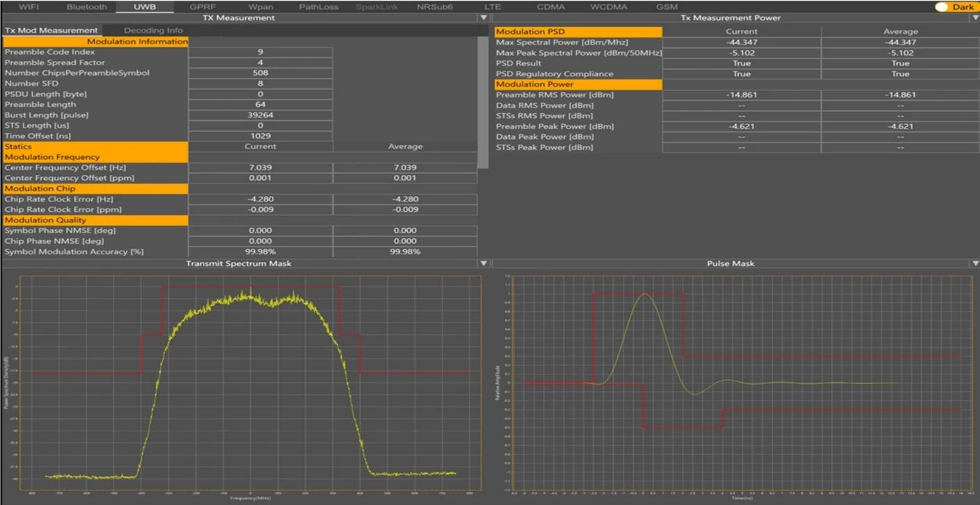980x505 pixels.
Task: Click the Symbol Phase NMSE label
Action: tap(60, 231)
